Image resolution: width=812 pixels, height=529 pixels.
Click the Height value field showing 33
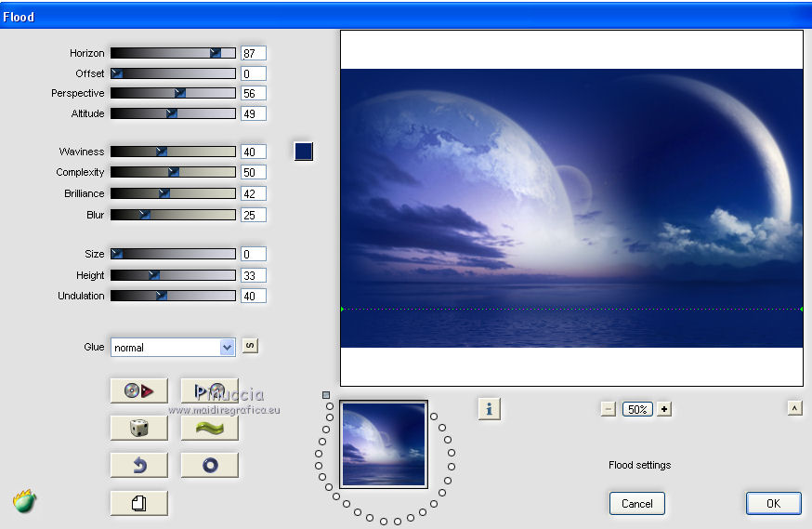pos(254,275)
